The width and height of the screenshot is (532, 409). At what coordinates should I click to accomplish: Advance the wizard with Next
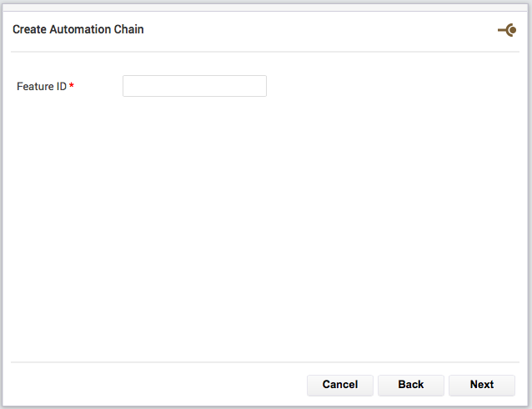(482, 385)
